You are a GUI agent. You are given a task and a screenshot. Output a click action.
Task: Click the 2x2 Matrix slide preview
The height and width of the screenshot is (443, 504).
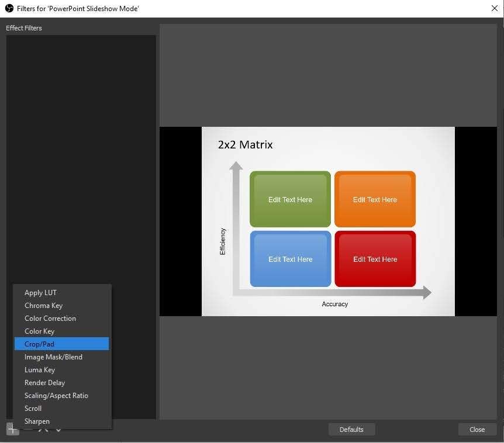tap(328, 221)
